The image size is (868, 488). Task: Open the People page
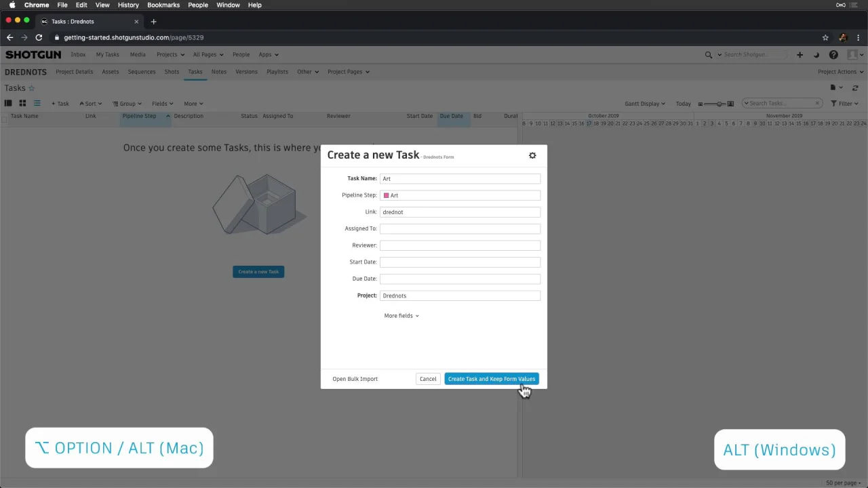point(241,55)
